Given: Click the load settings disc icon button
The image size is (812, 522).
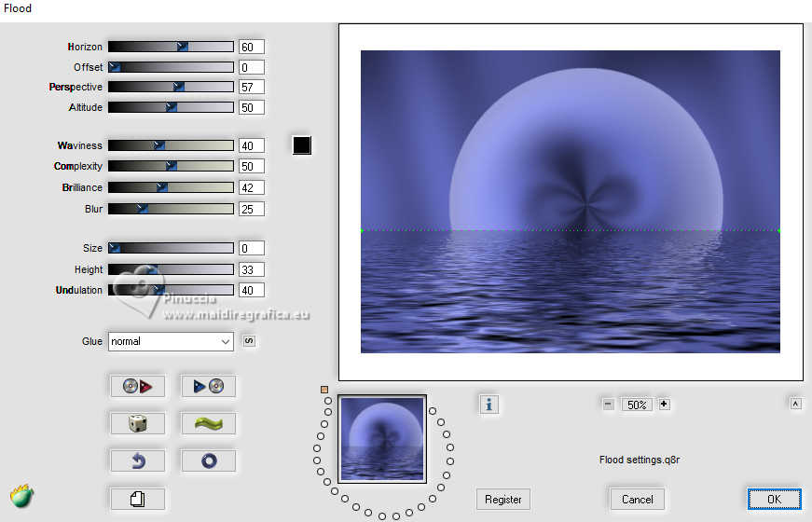Looking at the screenshot, I should [138, 386].
